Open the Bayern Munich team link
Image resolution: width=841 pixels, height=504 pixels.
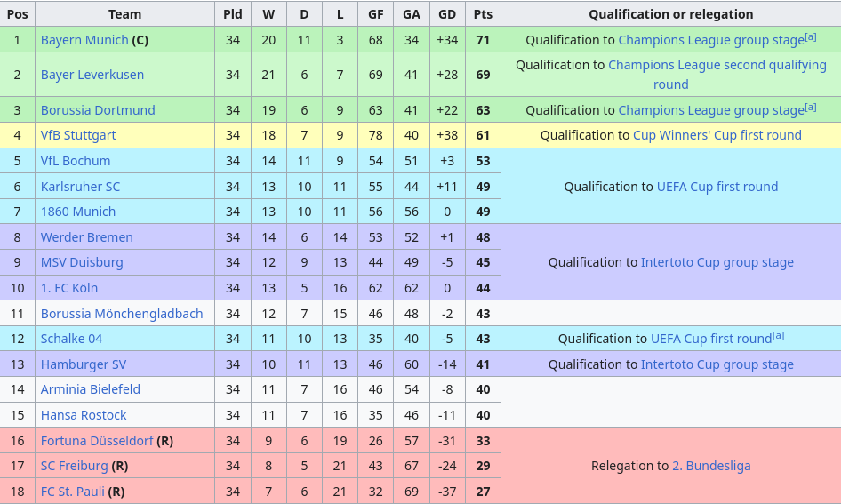click(84, 40)
